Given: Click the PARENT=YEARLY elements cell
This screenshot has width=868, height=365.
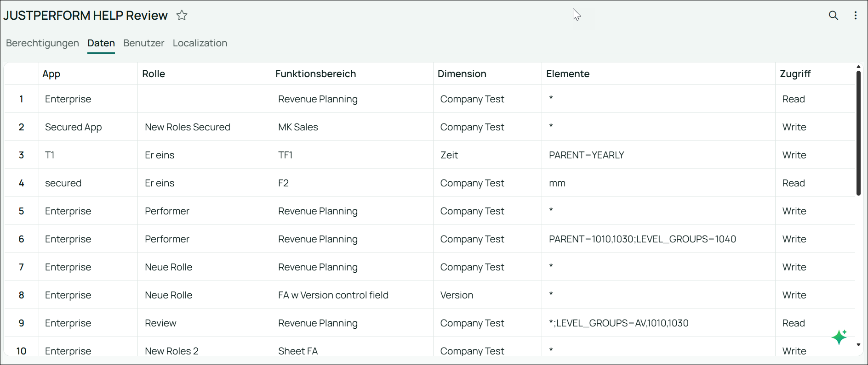Looking at the screenshot, I should pos(658,155).
